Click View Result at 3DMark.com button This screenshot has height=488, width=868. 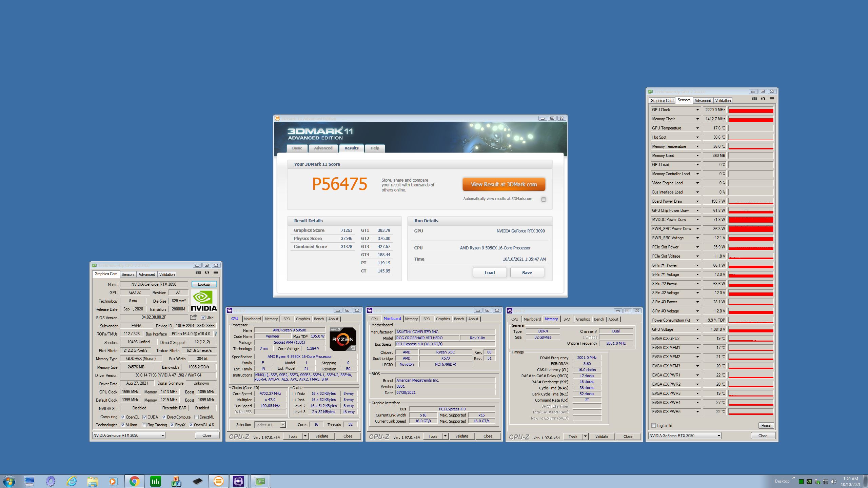click(504, 184)
